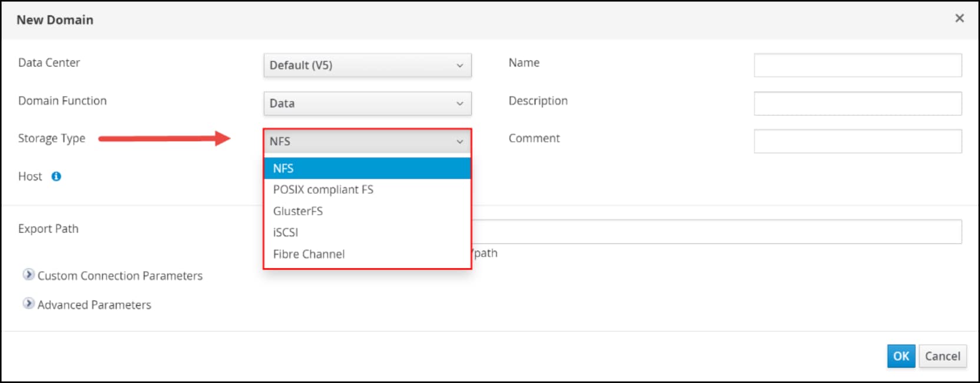Click the Cancel button
Screen dimensions: 980x383
[942, 356]
